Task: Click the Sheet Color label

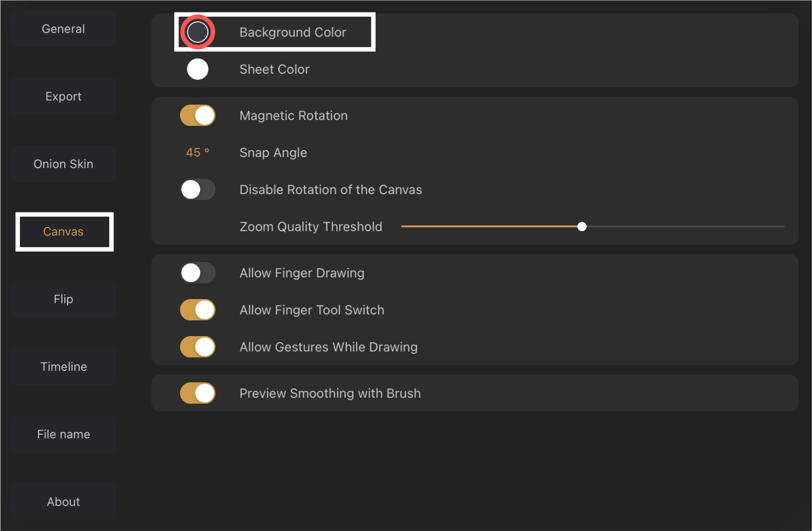Action: click(x=274, y=69)
